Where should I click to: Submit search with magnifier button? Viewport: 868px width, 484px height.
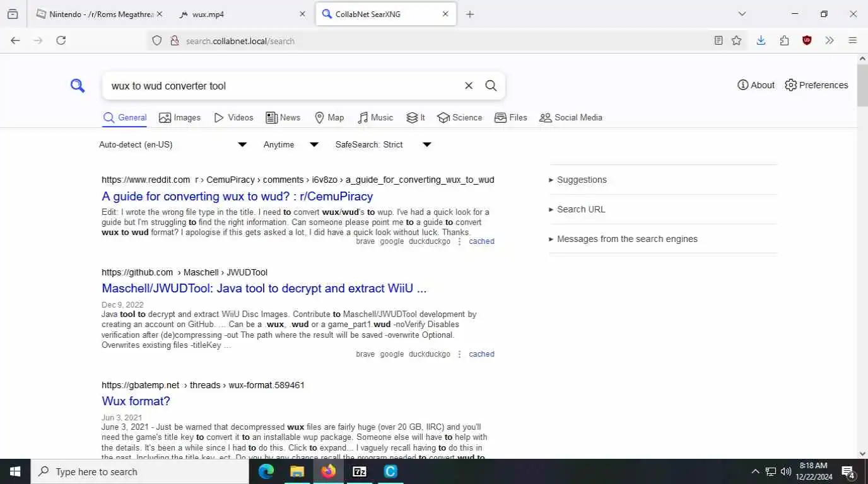coord(491,86)
